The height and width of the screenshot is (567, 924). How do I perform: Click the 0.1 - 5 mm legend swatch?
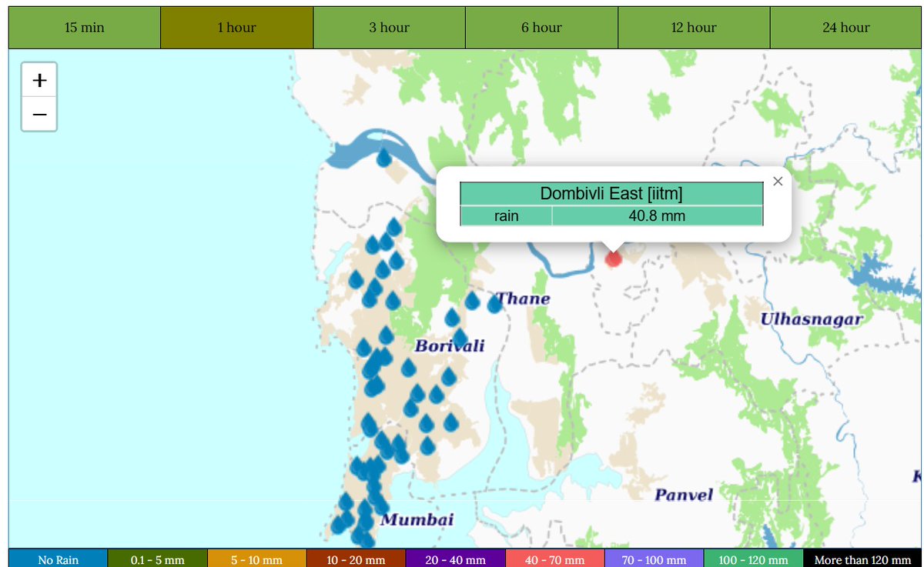click(157, 559)
